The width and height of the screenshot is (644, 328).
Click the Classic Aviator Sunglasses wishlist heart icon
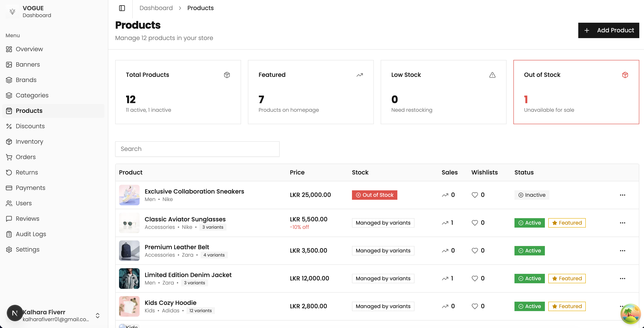coord(474,223)
